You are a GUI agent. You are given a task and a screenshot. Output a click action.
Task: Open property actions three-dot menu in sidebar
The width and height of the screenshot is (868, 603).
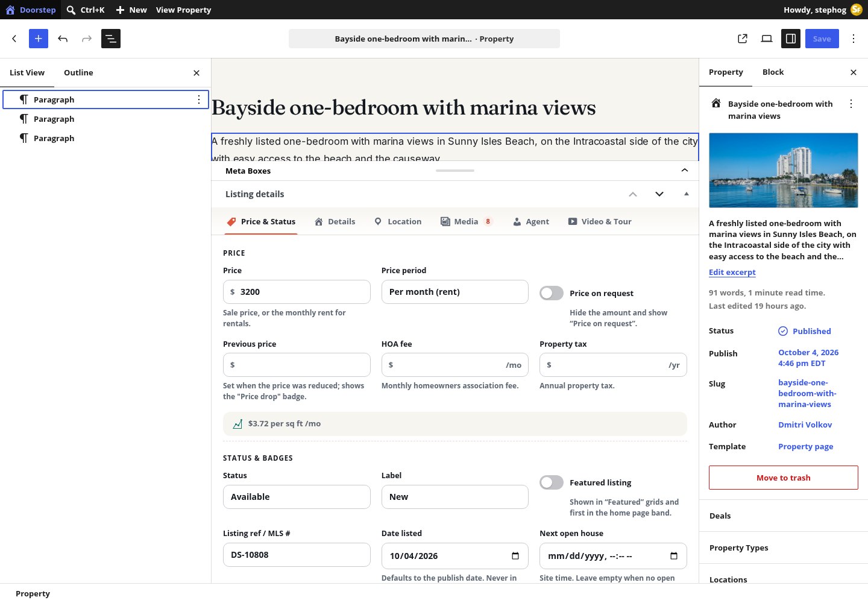point(851,104)
